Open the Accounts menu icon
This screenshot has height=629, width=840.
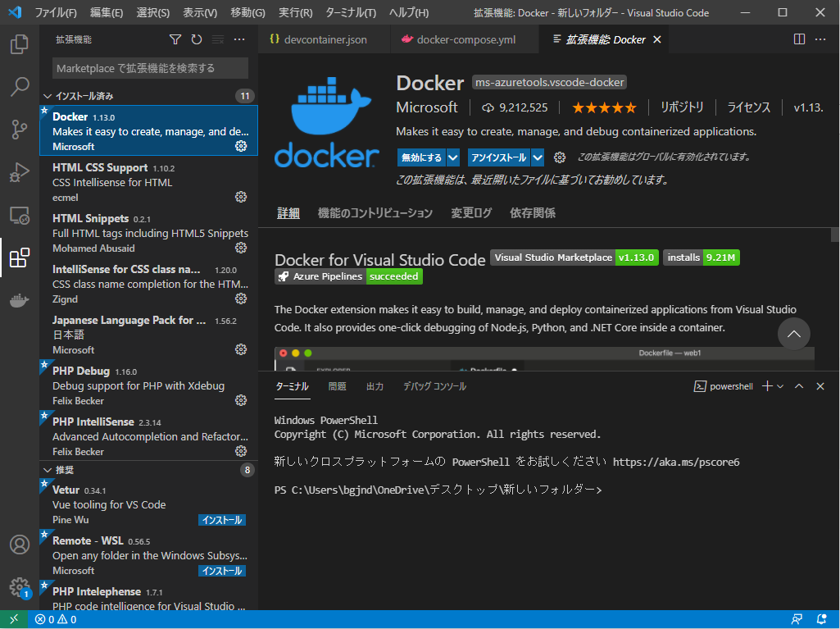20,545
